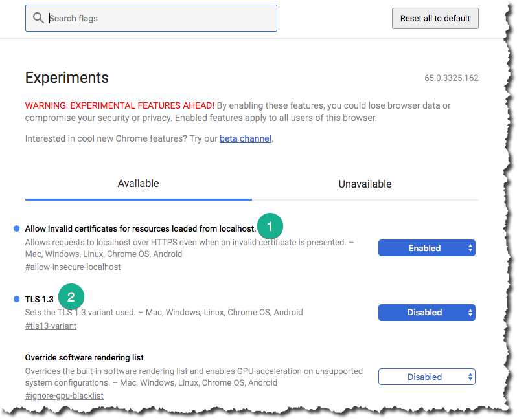Focus the Search flags input field
517x420 pixels.
[151, 18]
